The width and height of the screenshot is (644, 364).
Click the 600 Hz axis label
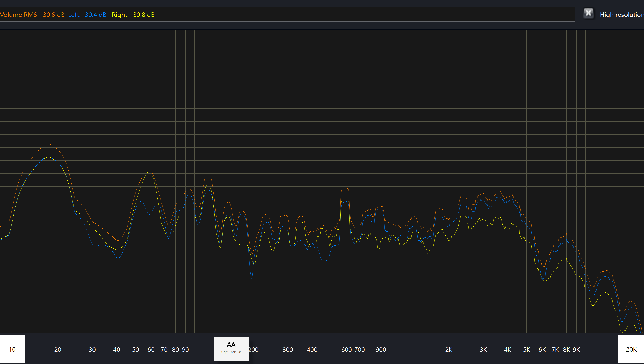(346, 349)
